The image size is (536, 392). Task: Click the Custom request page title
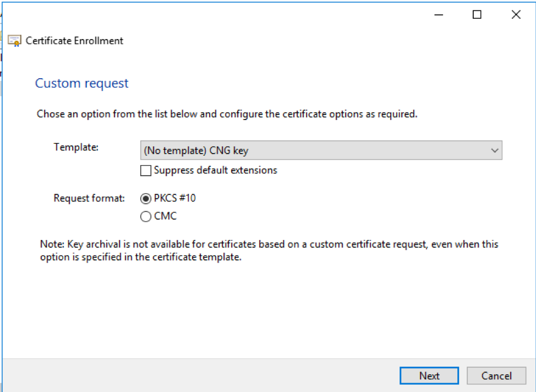tap(81, 83)
